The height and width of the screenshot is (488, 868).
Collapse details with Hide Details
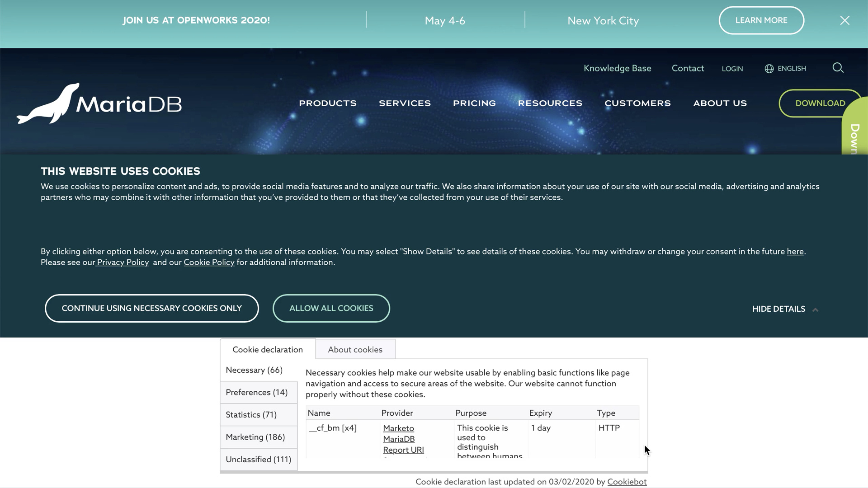[x=785, y=309]
